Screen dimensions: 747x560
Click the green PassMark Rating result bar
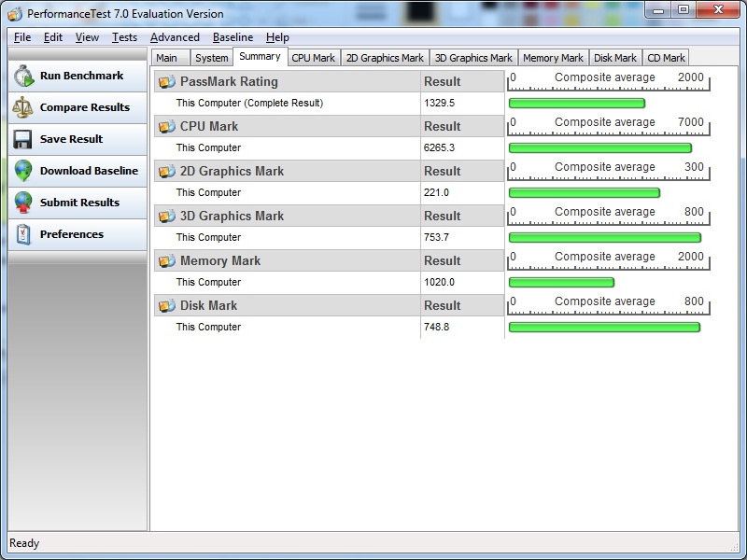[576, 104]
